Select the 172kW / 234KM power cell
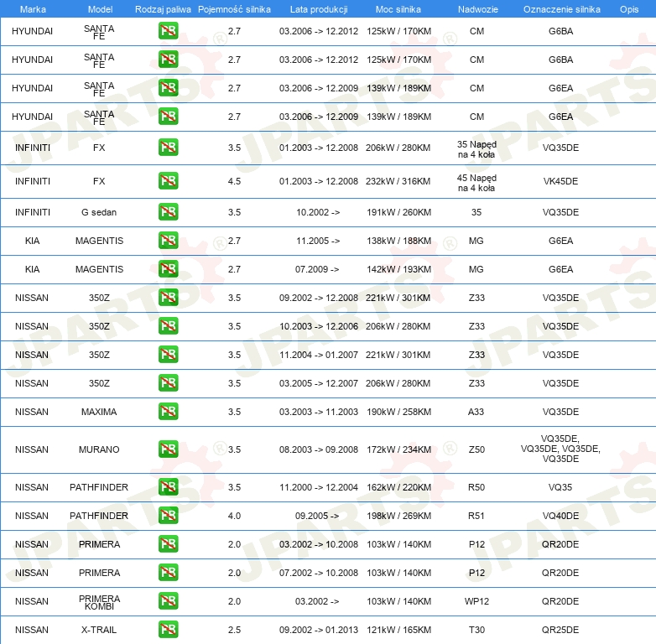Screen dimensions: 656x644 point(398,449)
